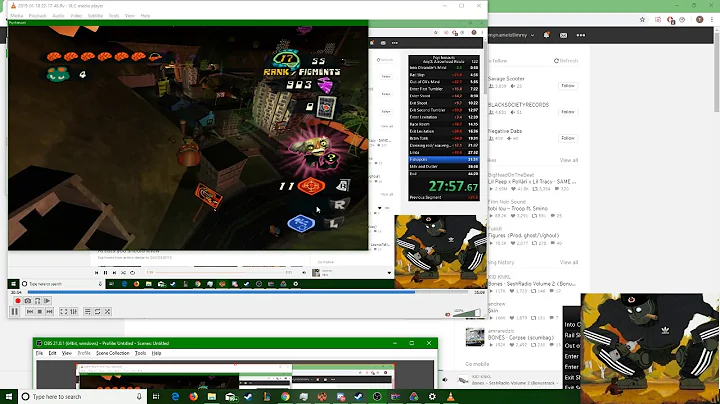
Task: Take a VLC snapshot
Action: coord(28,301)
